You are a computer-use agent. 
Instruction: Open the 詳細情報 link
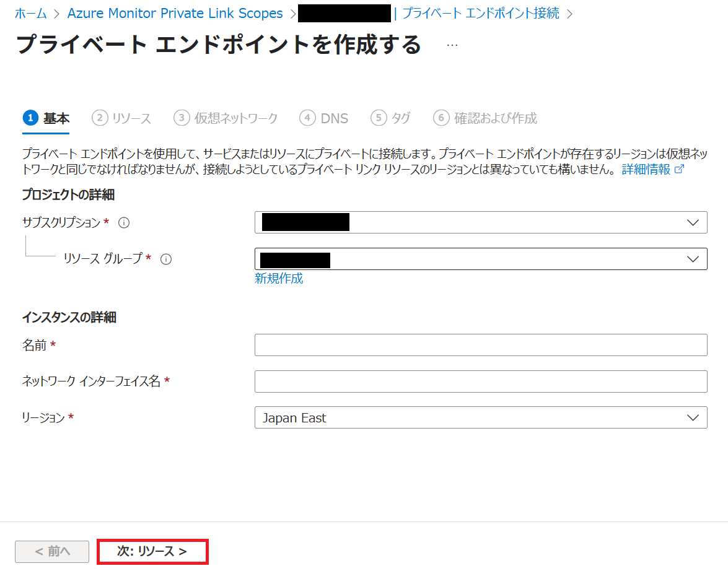tap(646, 169)
